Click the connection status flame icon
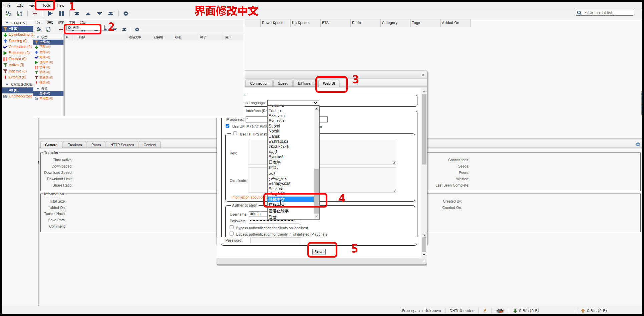644x316 pixels. tap(485, 311)
